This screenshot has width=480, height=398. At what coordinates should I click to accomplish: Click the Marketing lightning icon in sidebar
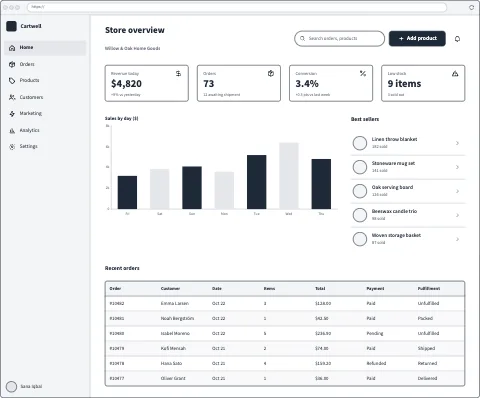(x=12, y=114)
